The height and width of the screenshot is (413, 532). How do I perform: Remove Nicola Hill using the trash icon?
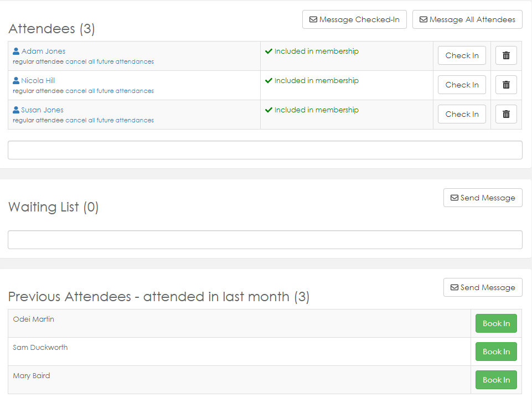tap(506, 85)
